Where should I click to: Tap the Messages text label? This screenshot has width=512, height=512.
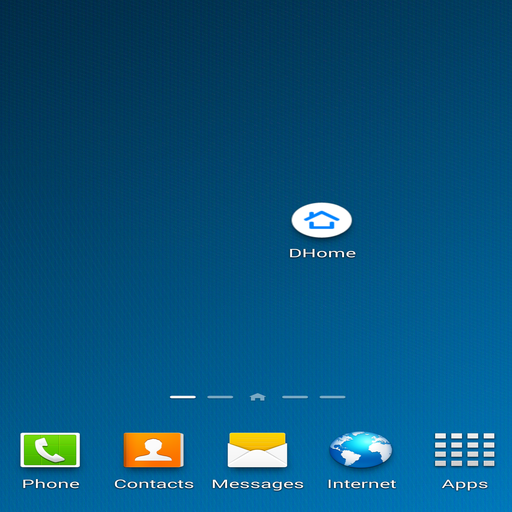click(258, 485)
